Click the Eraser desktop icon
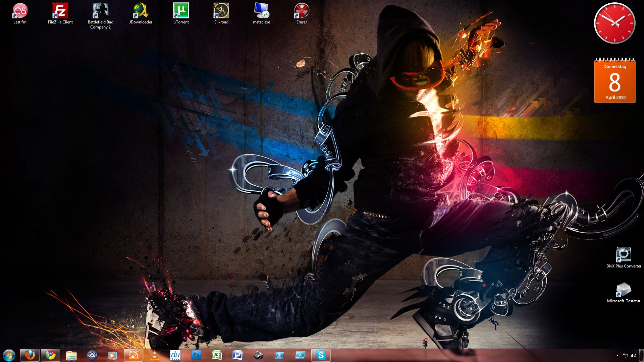Screen dimensions: 644x362 pos(302,11)
